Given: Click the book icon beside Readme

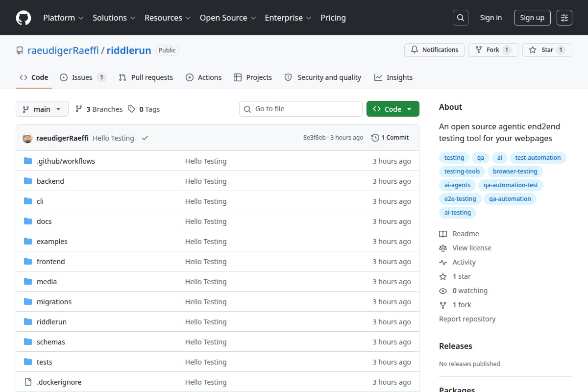Looking at the screenshot, I should [x=443, y=234].
